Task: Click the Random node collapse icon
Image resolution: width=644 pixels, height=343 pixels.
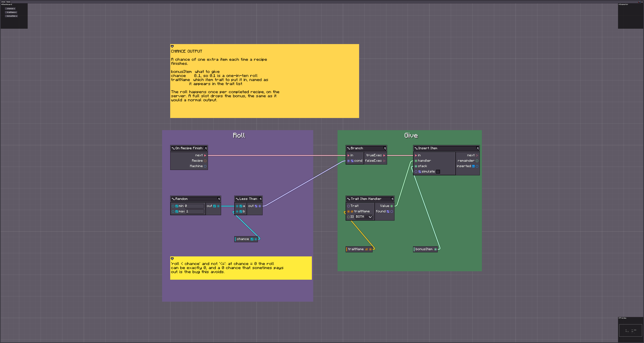Action: click(x=219, y=199)
